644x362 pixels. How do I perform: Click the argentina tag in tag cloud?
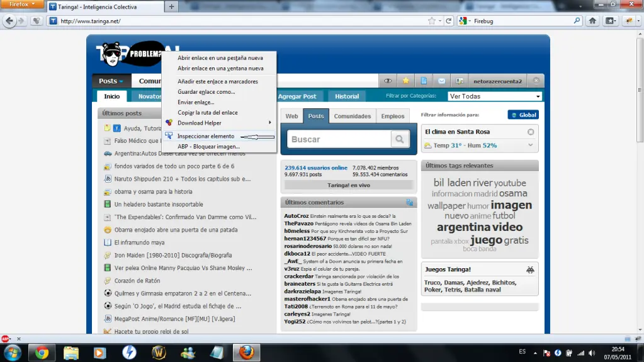pyautogui.click(x=463, y=227)
